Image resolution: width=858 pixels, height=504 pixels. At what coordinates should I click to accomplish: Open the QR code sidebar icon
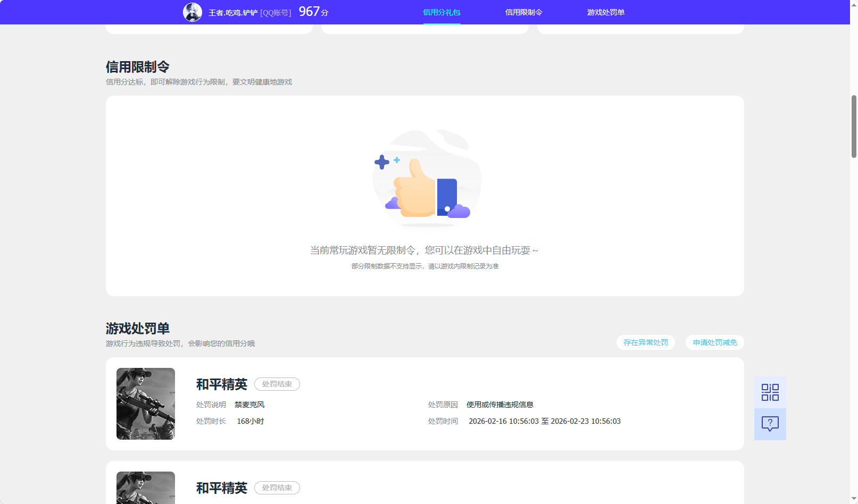pos(770,391)
